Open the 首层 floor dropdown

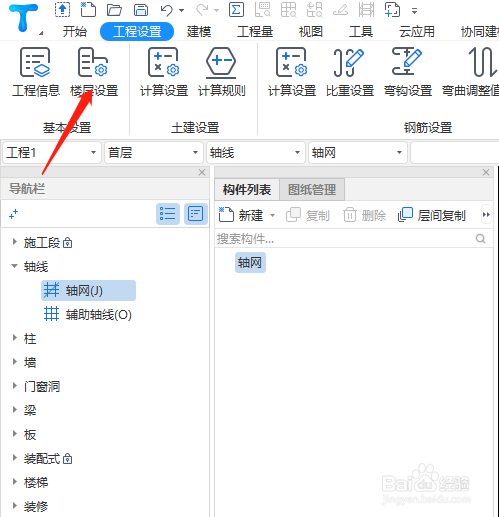click(154, 153)
